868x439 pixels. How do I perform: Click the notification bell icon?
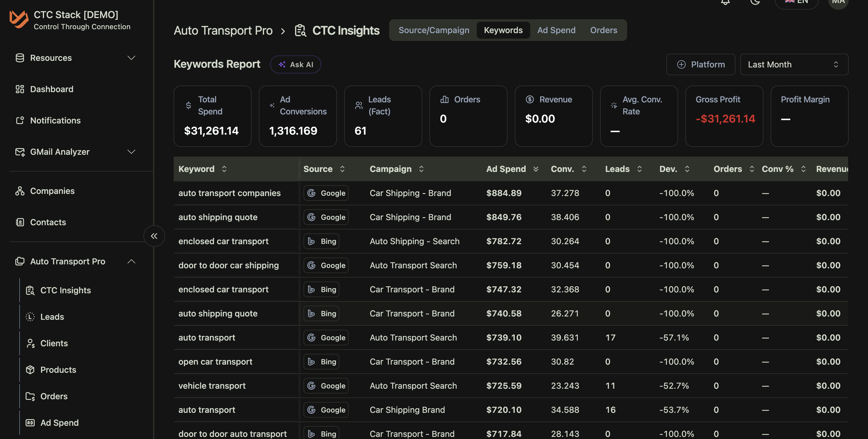click(x=725, y=3)
